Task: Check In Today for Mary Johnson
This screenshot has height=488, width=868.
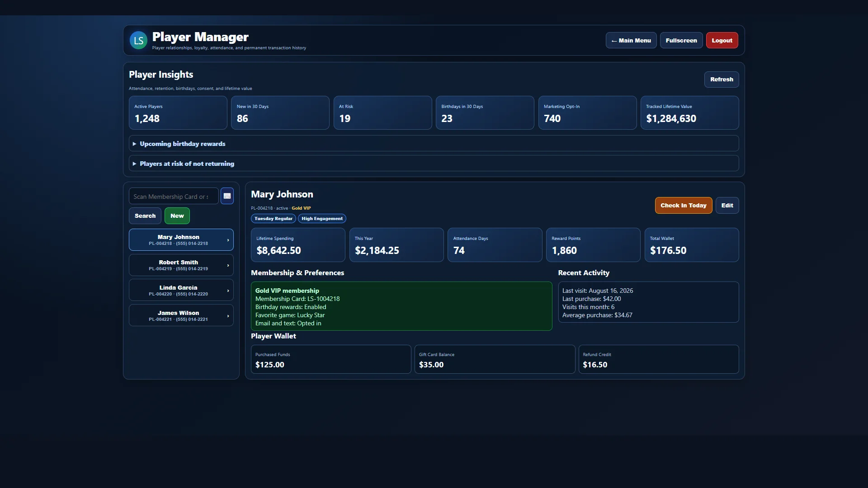Action: point(684,206)
